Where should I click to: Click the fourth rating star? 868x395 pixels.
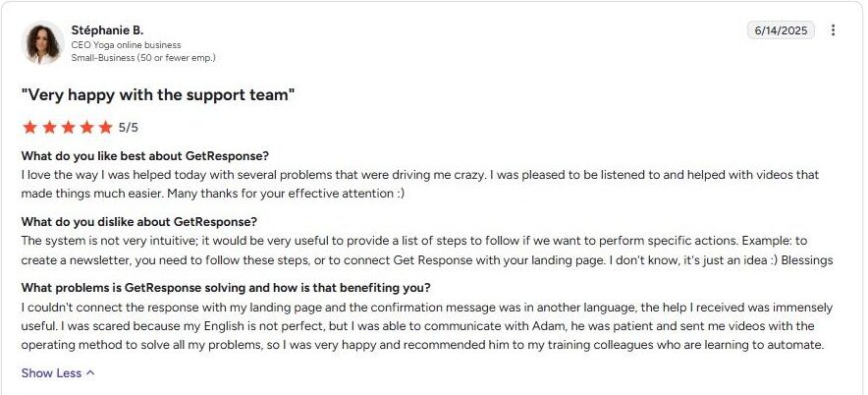(86, 127)
